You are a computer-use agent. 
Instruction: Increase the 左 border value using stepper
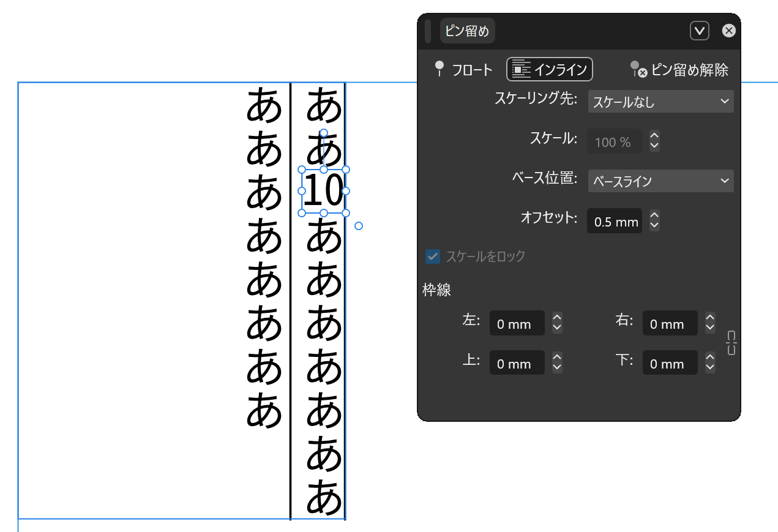click(x=556, y=319)
